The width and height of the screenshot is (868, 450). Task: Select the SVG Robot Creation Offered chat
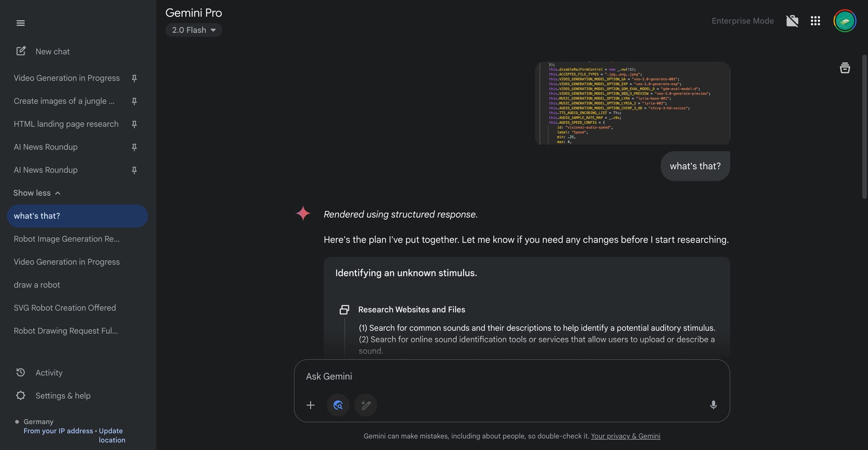(x=65, y=308)
